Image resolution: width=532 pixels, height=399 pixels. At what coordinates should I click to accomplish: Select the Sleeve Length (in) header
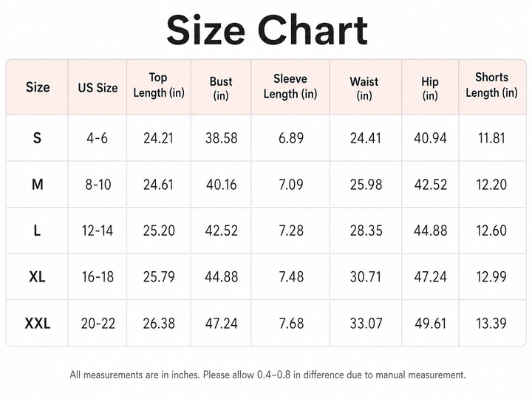coord(290,86)
